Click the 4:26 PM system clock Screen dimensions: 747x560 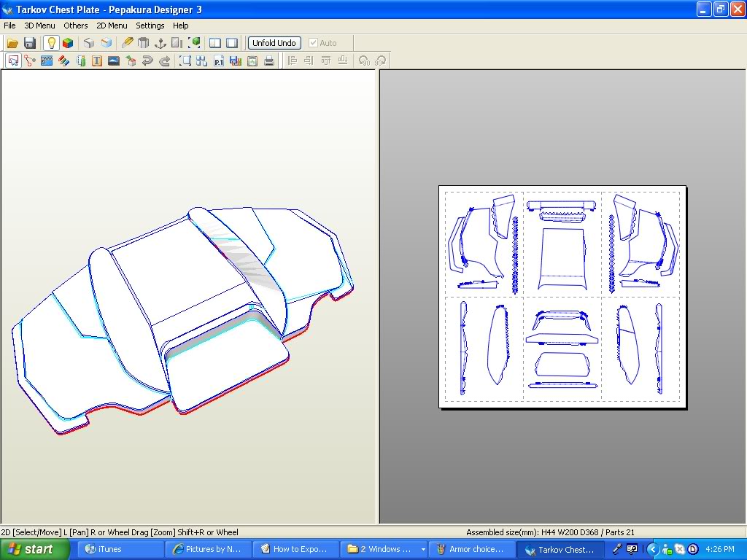pyautogui.click(x=720, y=549)
